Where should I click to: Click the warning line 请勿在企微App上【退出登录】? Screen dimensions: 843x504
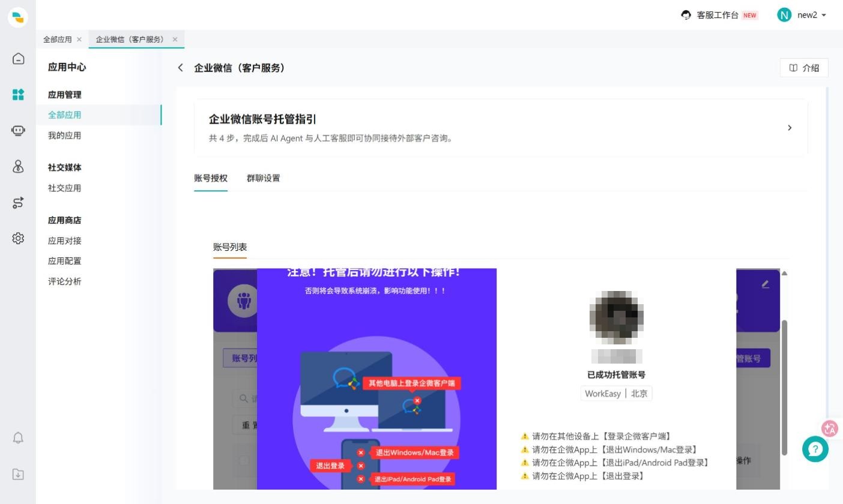582,476
